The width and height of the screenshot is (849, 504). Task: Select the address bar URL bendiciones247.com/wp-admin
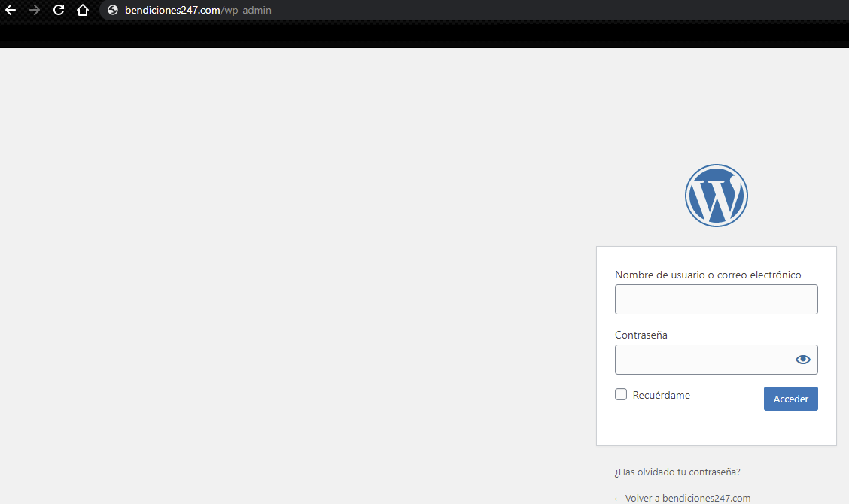pyautogui.click(x=198, y=11)
